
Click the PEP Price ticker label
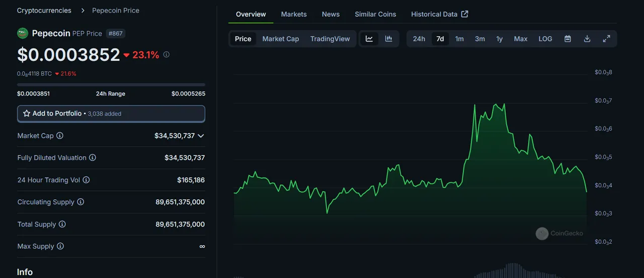click(x=87, y=33)
